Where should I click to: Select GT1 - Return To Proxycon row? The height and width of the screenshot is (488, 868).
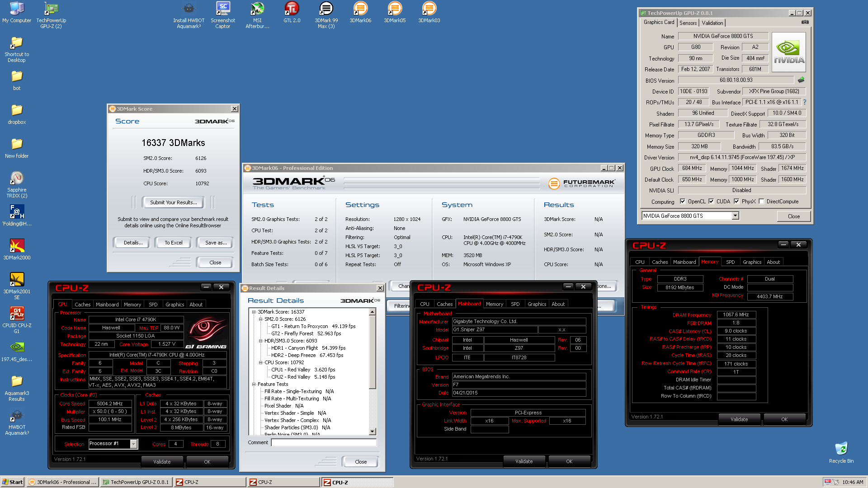coord(313,326)
